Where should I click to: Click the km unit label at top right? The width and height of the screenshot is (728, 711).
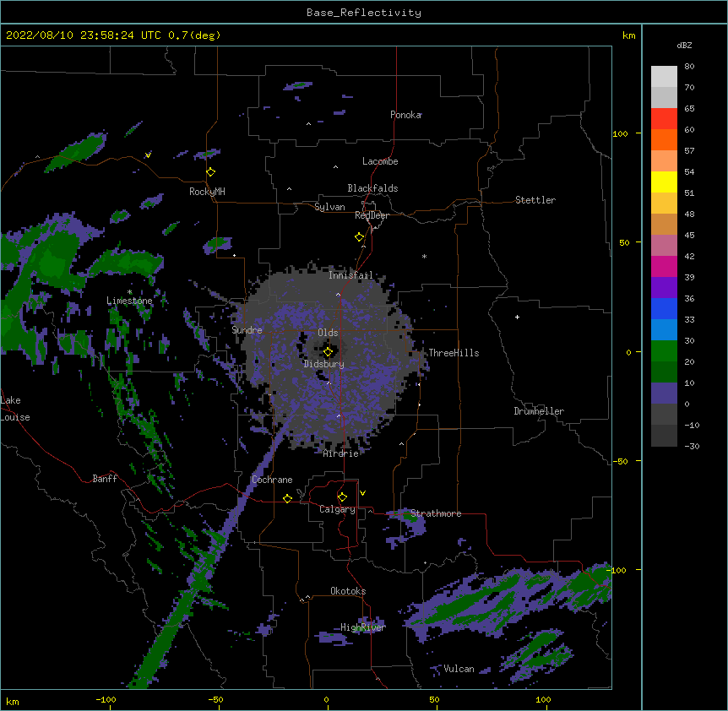tap(629, 35)
